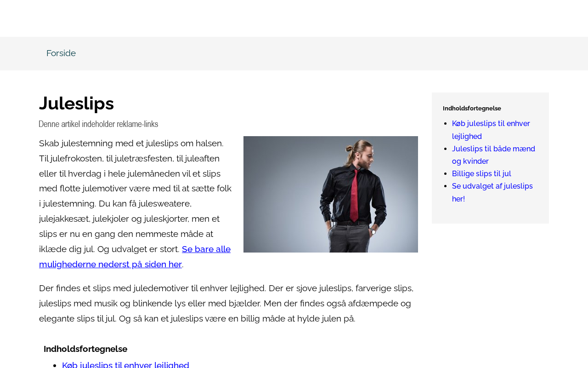Go to 'Se udvalget af juleslips her!' in sidebar
The height and width of the screenshot is (368, 588).
click(x=492, y=192)
